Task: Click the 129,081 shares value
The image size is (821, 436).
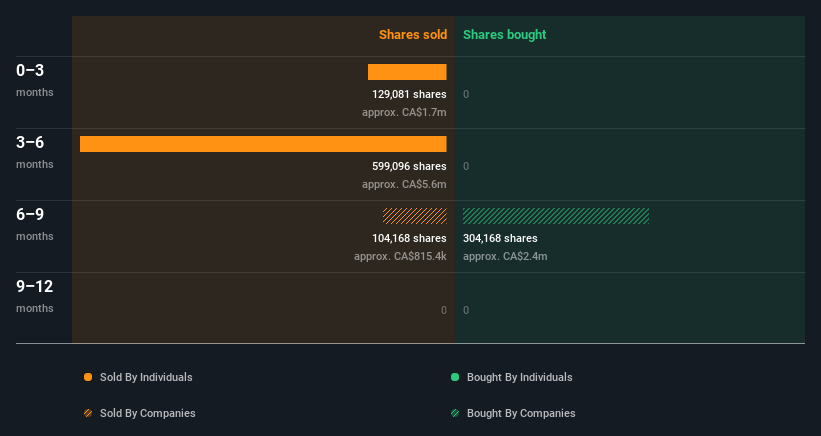Action: point(409,94)
